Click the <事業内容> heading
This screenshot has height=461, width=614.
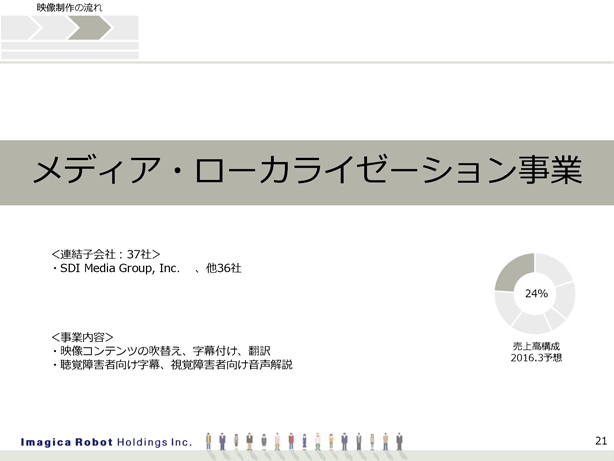(x=82, y=337)
